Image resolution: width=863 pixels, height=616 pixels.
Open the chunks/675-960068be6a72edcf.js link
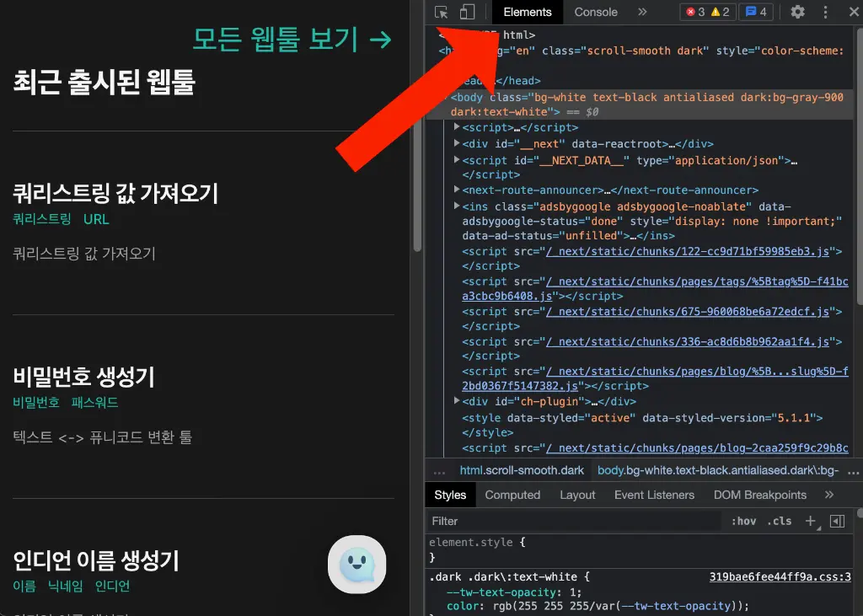(688, 312)
